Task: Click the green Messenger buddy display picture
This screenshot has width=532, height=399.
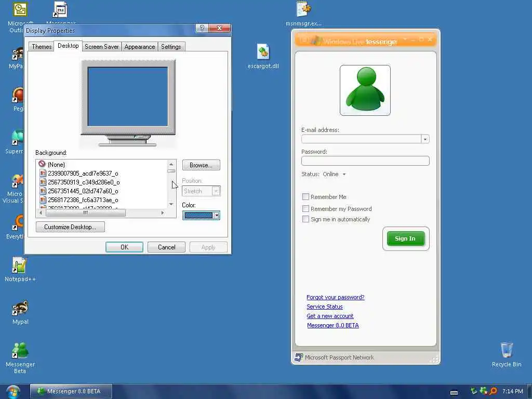Action: [x=365, y=90]
